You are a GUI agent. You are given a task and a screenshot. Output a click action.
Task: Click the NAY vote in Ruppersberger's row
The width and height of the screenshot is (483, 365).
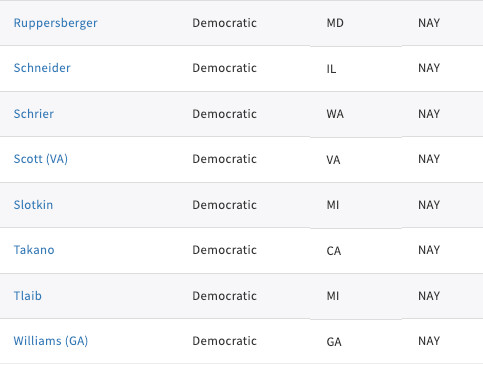[429, 23]
